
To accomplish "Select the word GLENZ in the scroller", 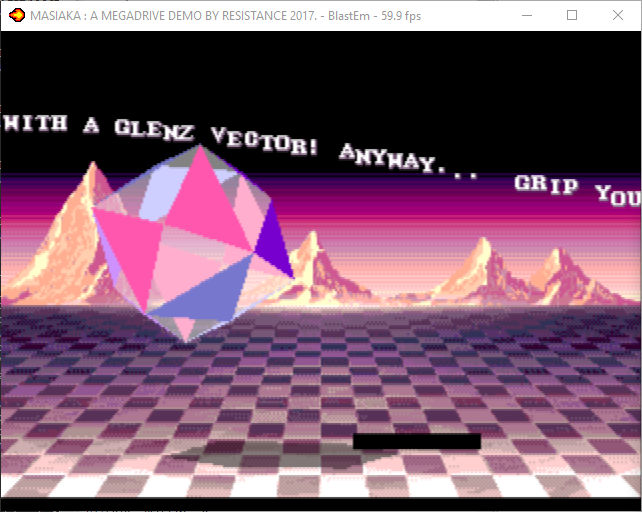I will point(154,130).
